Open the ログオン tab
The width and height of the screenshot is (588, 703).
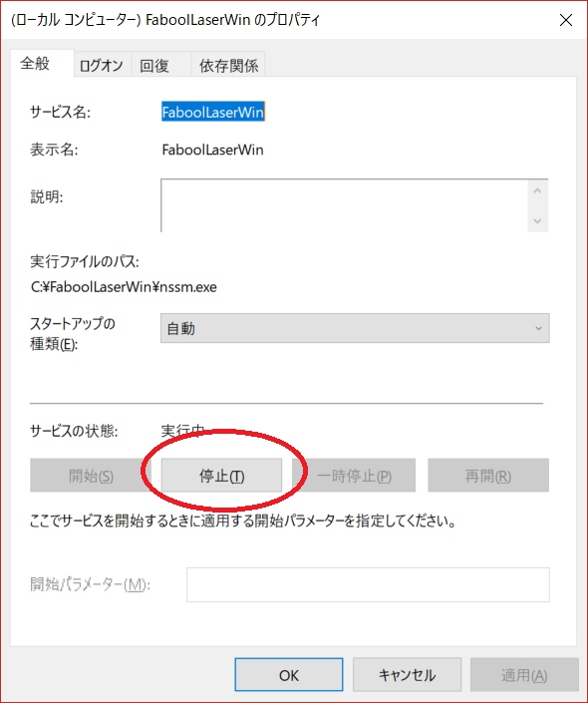click(103, 66)
